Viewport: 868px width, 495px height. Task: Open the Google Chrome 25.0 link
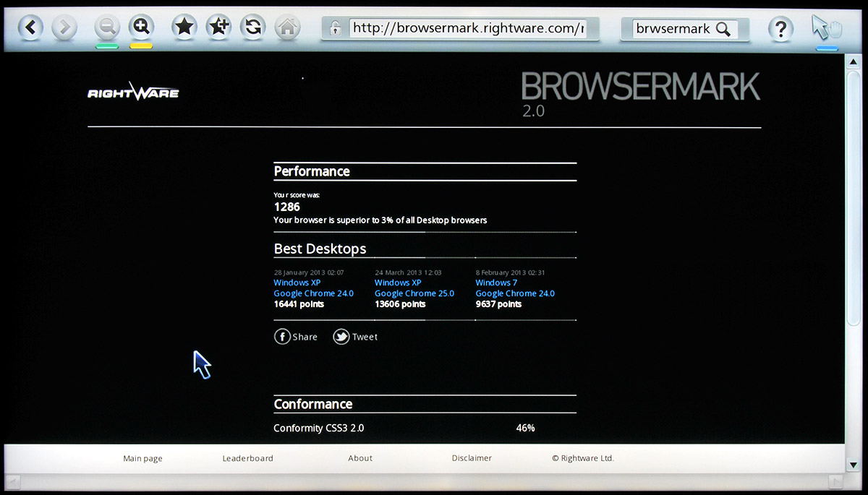click(414, 293)
